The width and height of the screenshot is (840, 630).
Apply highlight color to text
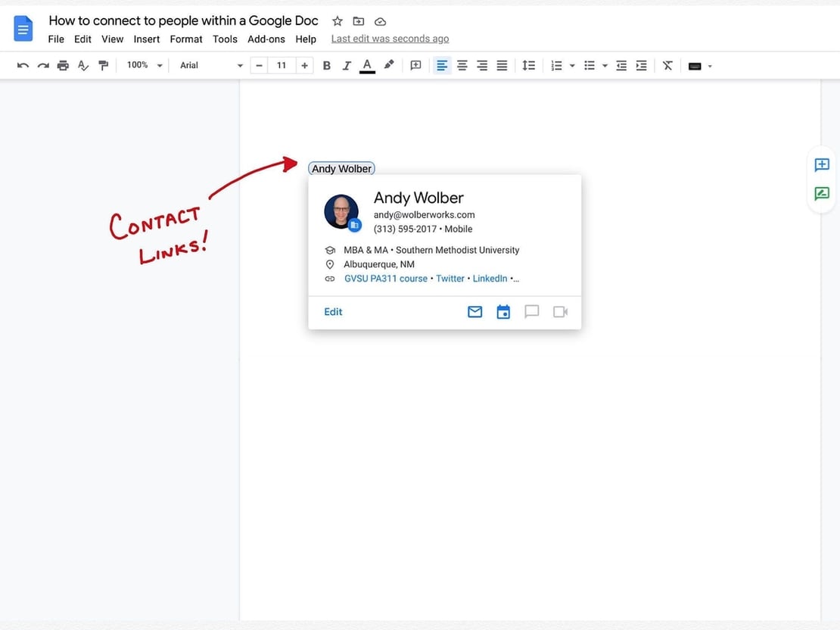388,65
